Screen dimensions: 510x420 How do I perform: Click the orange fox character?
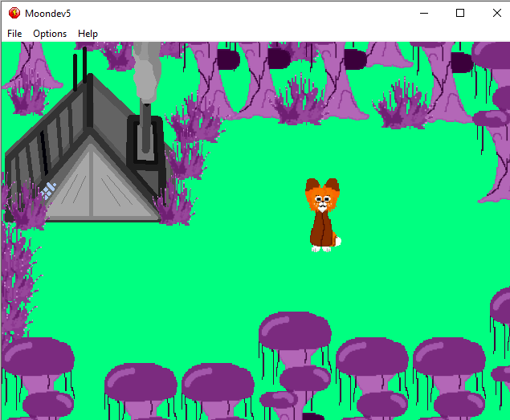tap(323, 215)
